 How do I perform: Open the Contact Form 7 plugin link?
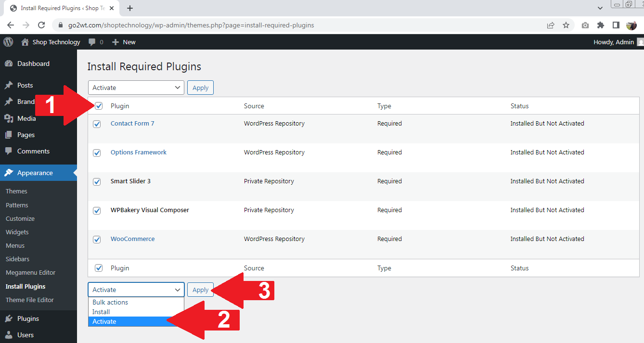(132, 123)
